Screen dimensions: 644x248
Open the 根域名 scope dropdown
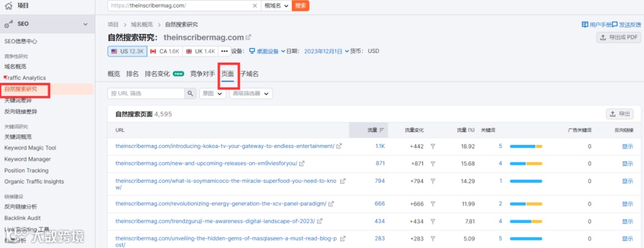tap(276, 6)
